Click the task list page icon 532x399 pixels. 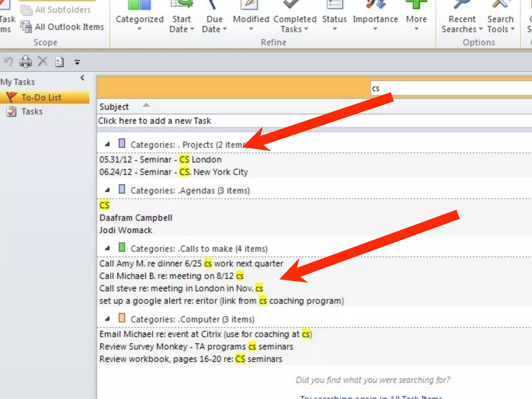(x=59, y=62)
